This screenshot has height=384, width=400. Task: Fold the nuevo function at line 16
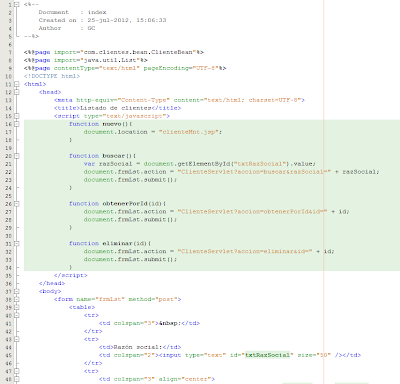click(x=17, y=124)
